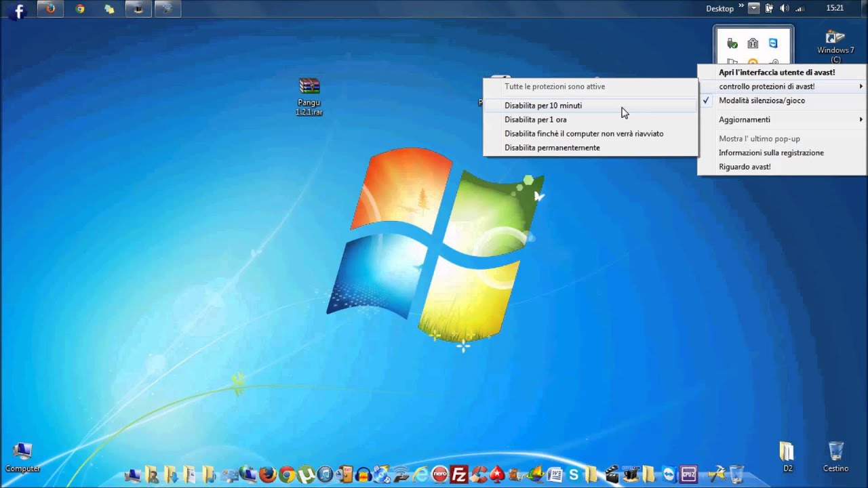Click the building-shaped tray popup icon

753,43
